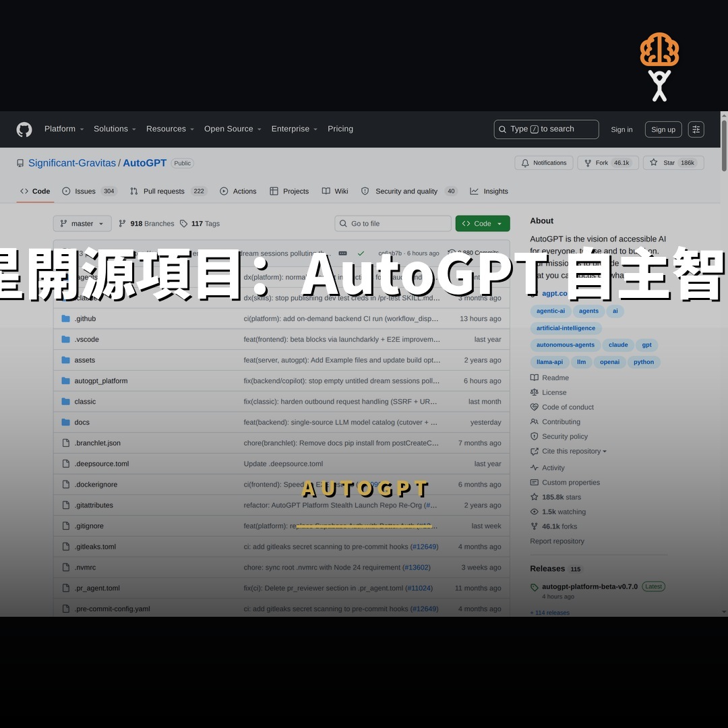The height and width of the screenshot is (728, 728).
Task: Open the AutoGPT repository link
Action: [x=144, y=163]
